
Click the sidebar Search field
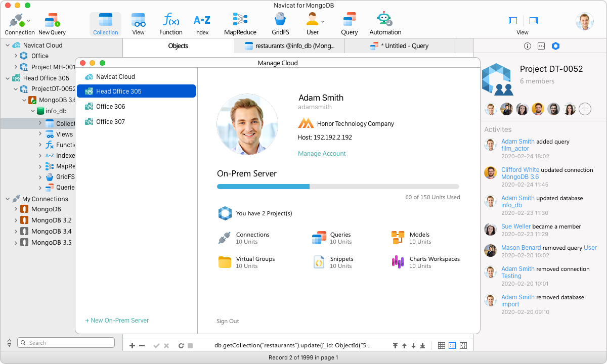point(66,343)
